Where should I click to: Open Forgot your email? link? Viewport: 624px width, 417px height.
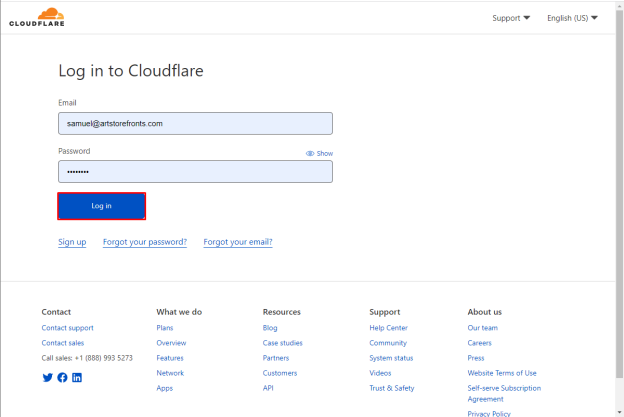[238, 242]
